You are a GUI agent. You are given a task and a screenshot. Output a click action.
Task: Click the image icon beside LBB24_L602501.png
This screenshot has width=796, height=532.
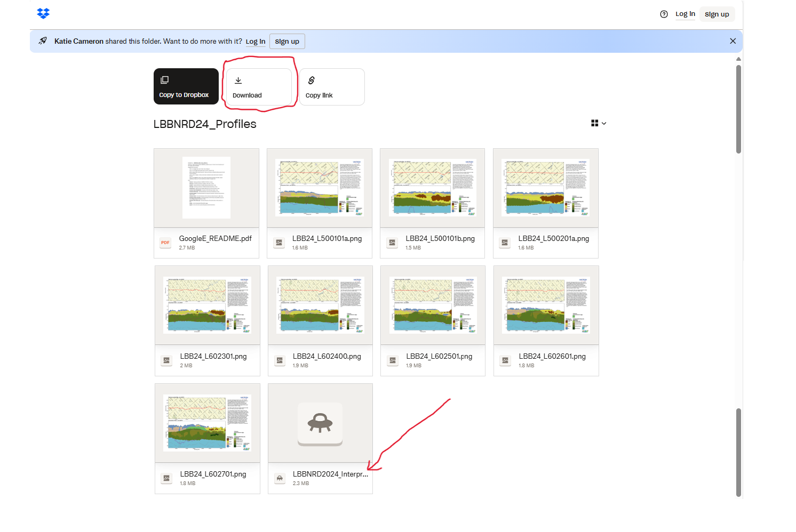click(393, 360)
